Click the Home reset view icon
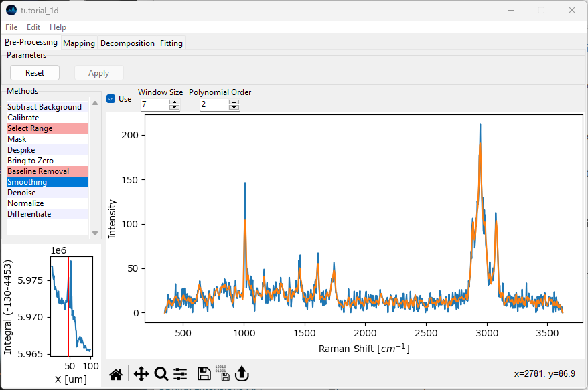588x390 pixels. point(116,374)
